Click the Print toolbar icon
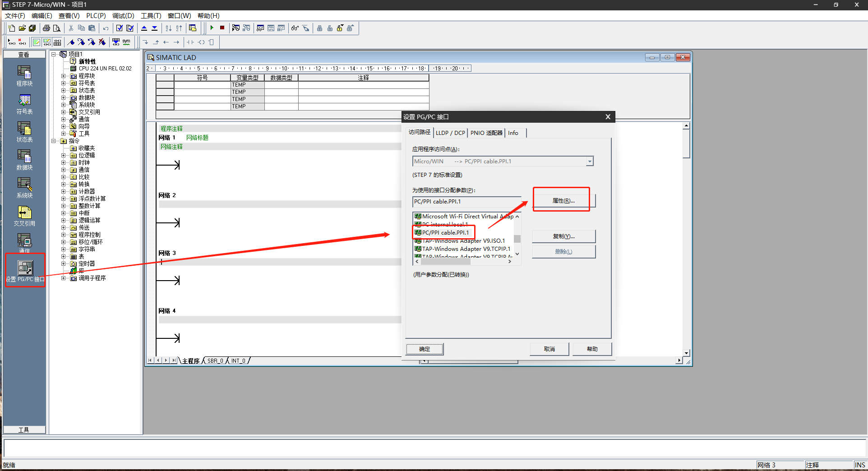The width and height of the screenshot is (868, 471). (46, 28)
